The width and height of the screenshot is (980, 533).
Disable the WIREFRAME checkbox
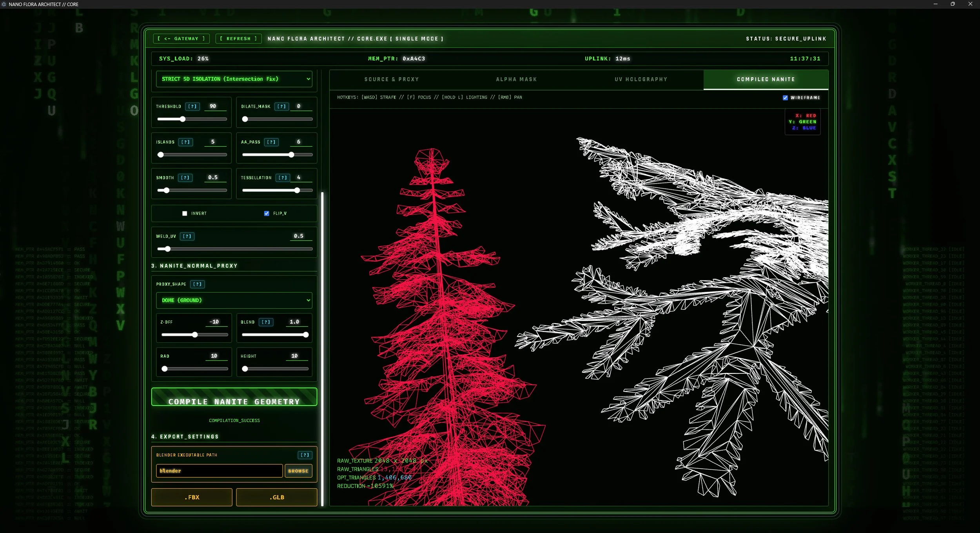tap(785, 98)
